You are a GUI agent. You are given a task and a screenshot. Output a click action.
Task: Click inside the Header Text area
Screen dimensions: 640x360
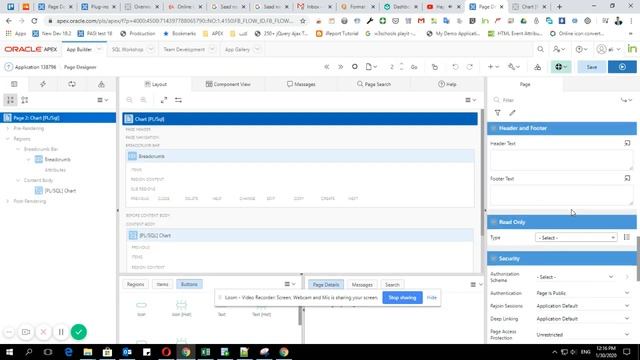561,159
